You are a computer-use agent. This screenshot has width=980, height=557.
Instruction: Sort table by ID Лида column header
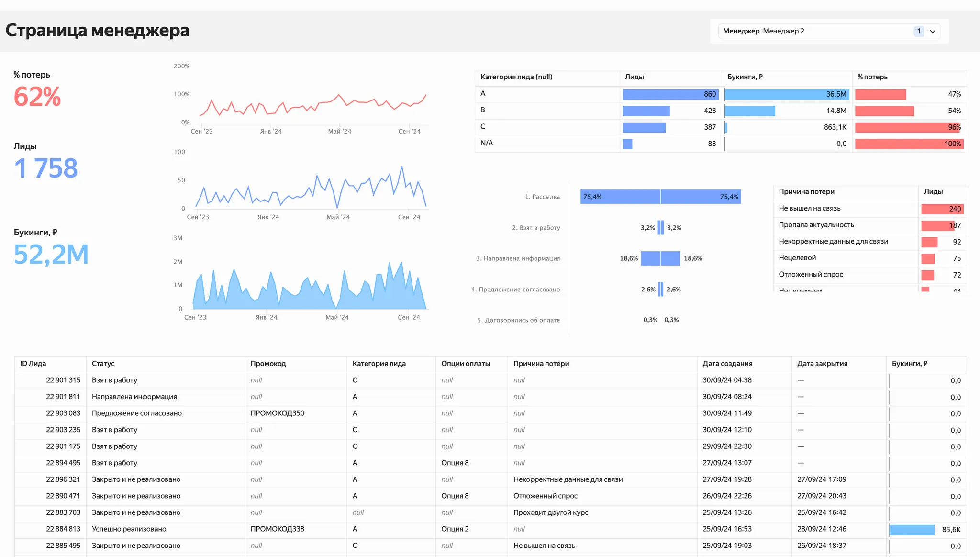tap(33, 364)
